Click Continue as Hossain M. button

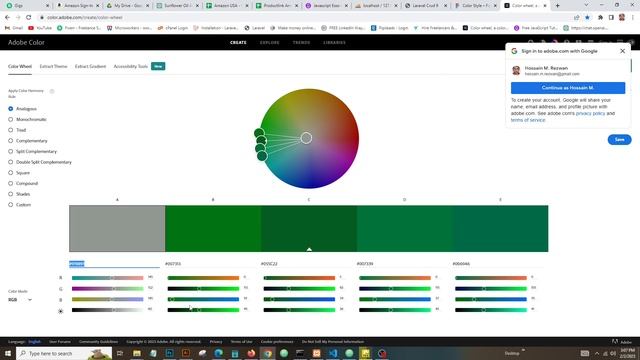click(568, 88)
